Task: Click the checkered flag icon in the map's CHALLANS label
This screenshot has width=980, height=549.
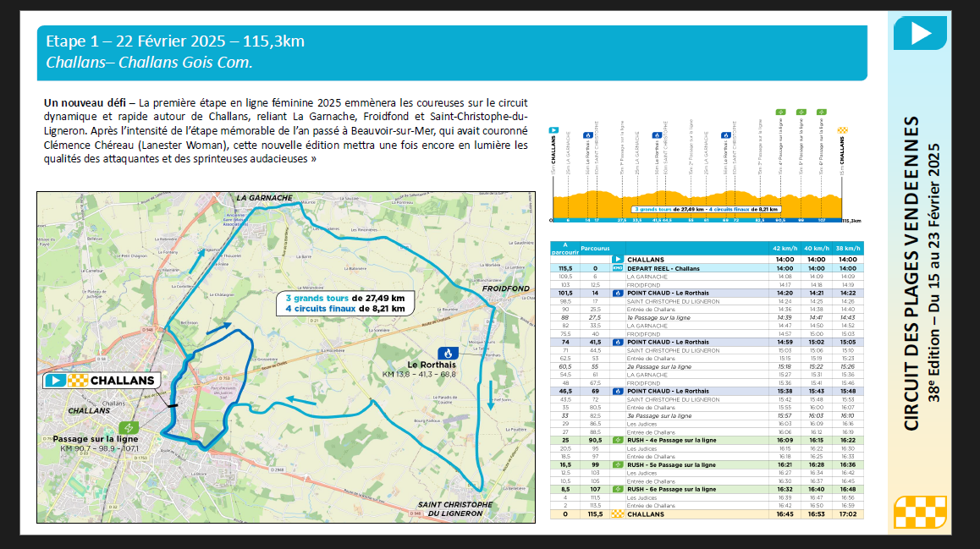Action: click(78, 381)
